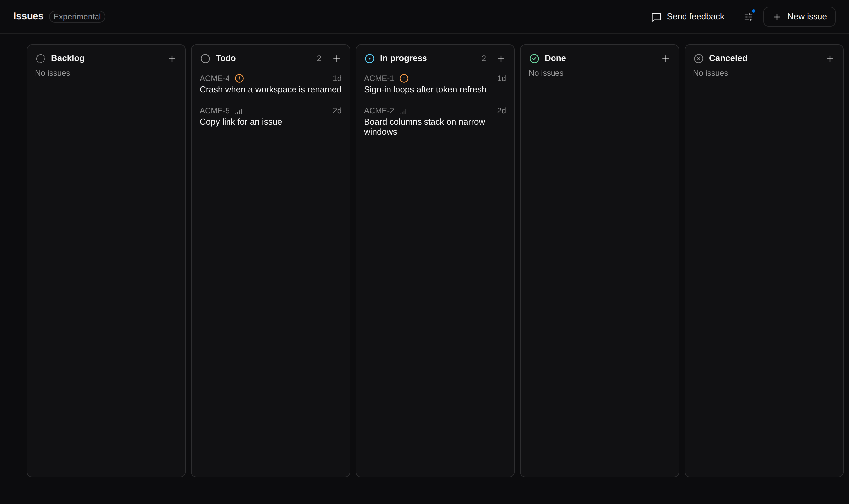Click the ACME-5 identifier

pos(215,111)
